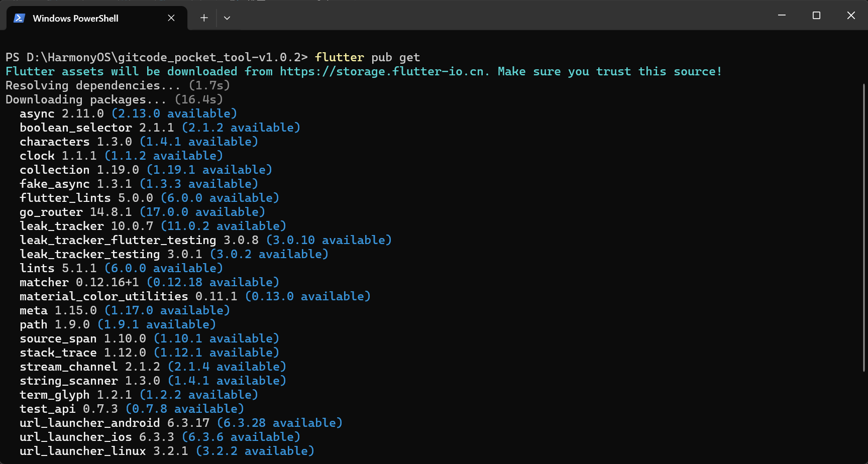Close the Windows PowerShell tab
Screen dimensions: 868x464
click(x=171, y=18)
